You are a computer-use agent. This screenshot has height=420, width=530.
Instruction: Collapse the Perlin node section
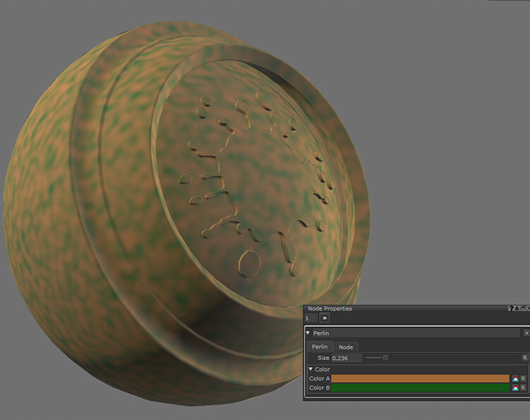point(308,332)
